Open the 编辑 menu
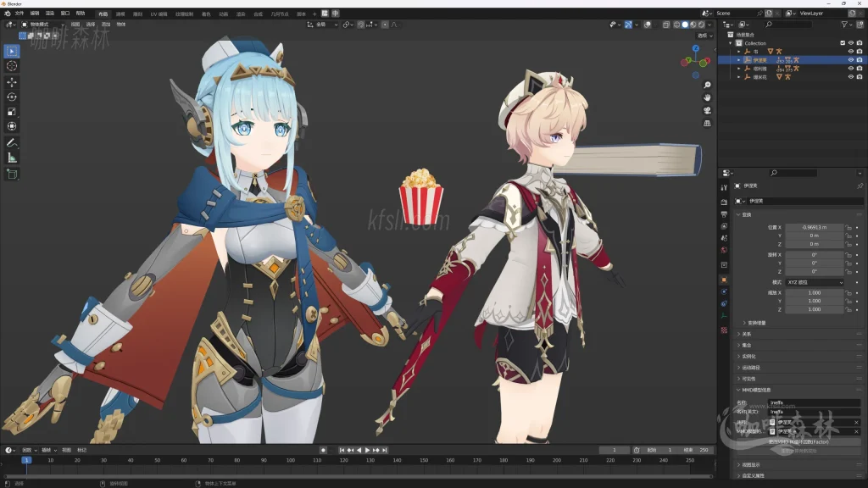868x488 pixels. [35, 14]
